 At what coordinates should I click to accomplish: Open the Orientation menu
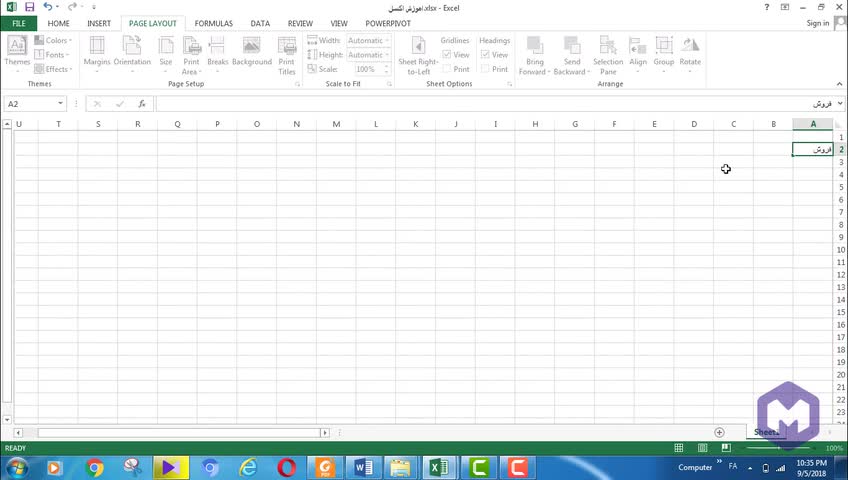click(x=132, y=54)
